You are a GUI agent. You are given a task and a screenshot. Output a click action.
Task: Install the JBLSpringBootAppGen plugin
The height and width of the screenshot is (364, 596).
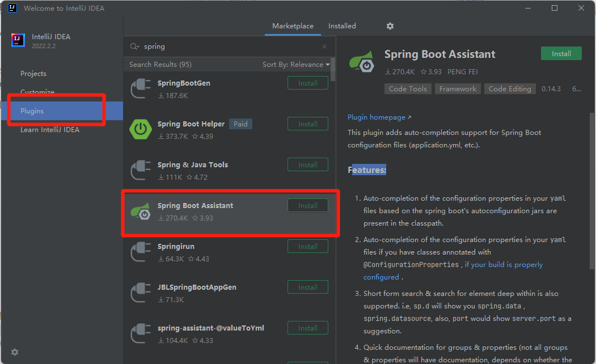click(x=308, y=287)
